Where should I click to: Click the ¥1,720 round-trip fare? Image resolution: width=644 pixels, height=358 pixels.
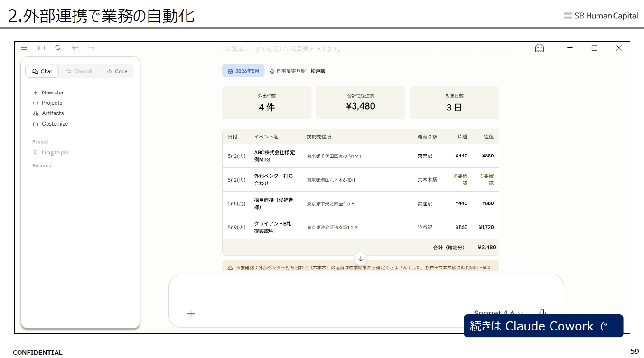pyautogui.click(x=486, y=227)
